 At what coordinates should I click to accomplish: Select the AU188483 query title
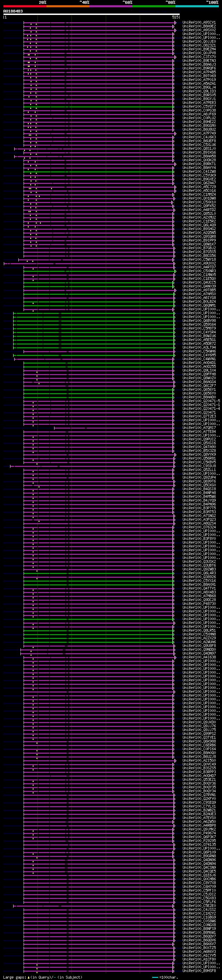click(13, 11)
